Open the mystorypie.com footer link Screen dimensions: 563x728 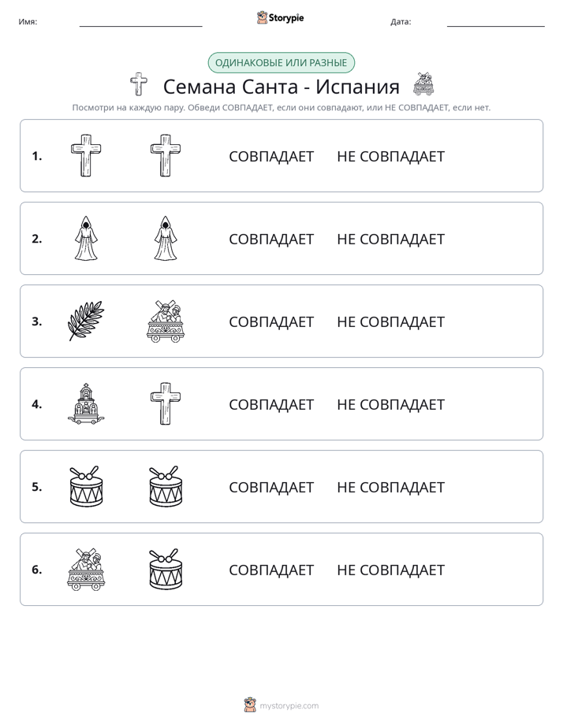coord(281,705)
